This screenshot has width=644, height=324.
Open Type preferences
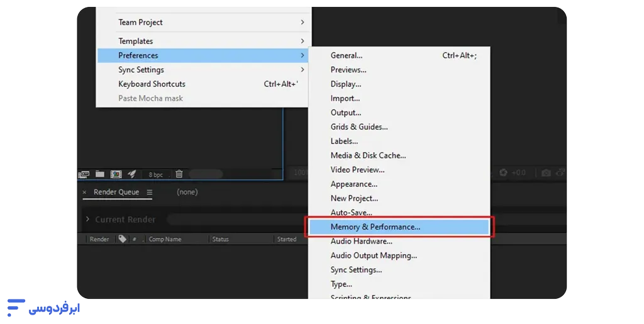(x=399, y=284)
